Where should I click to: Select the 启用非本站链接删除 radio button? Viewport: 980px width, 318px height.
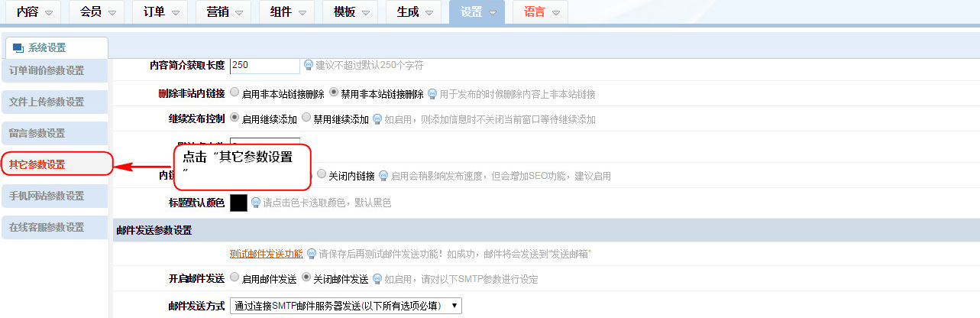234,93
